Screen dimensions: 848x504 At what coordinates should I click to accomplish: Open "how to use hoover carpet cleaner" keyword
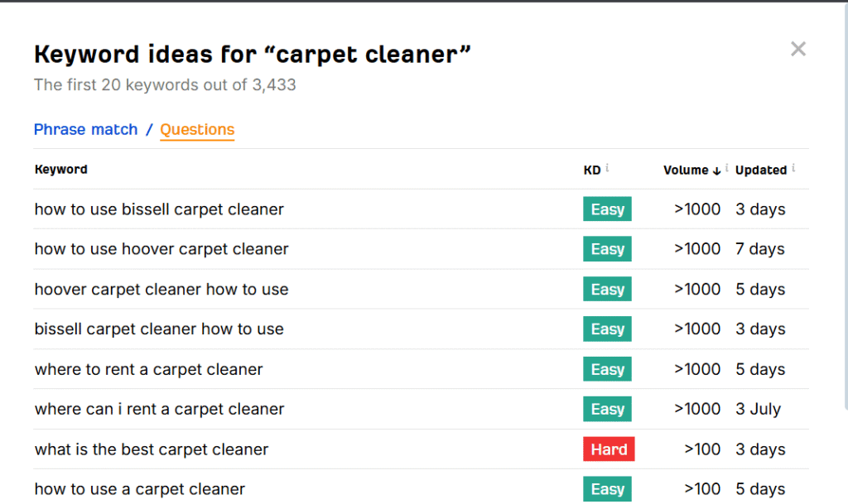tap(161, 249)
